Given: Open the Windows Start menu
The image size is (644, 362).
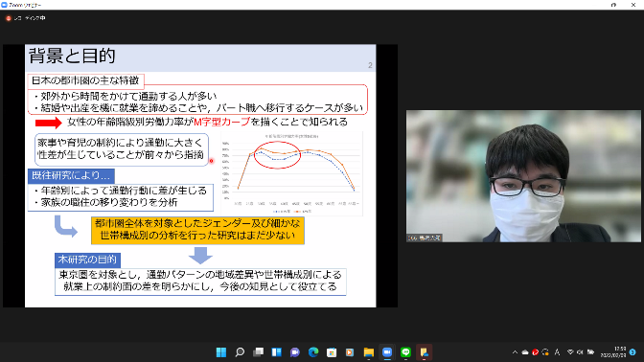Looking at the screenshot, I should pyautogui.click(x=221, y=352).
